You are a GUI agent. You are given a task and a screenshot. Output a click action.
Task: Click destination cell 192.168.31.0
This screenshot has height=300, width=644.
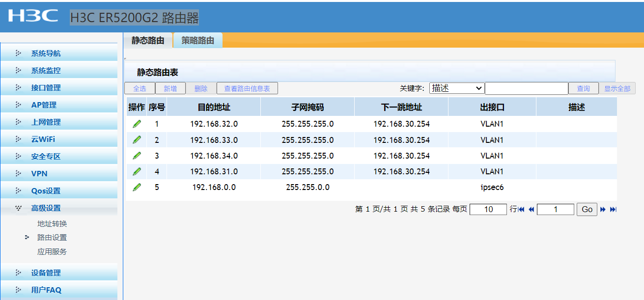coord(214,171)
